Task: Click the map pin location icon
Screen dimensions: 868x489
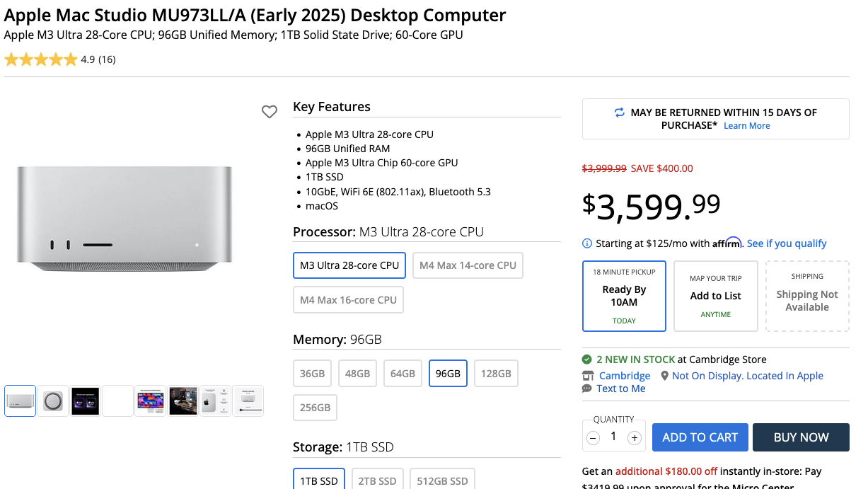Action: [664, 376]
